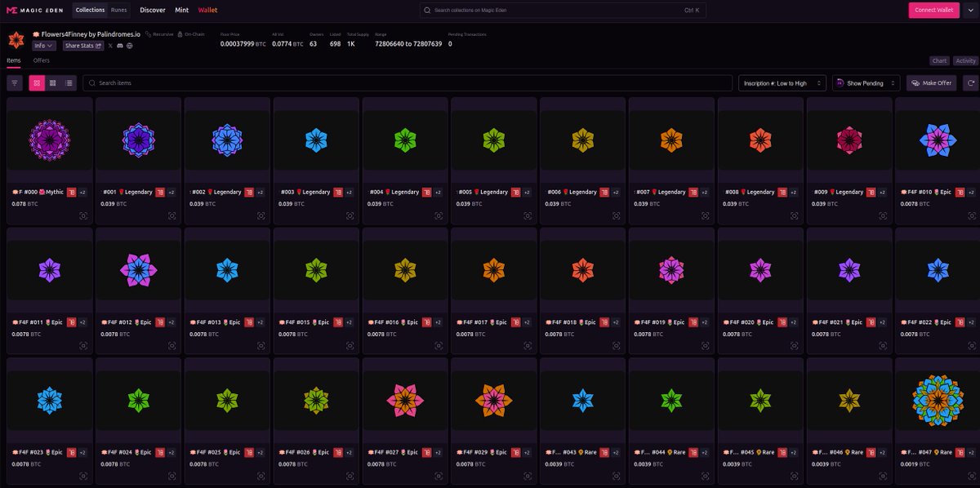Click the red badge on #009 Legendary card
The width and height of the screenshot is (980, 488).
(872, 192)
